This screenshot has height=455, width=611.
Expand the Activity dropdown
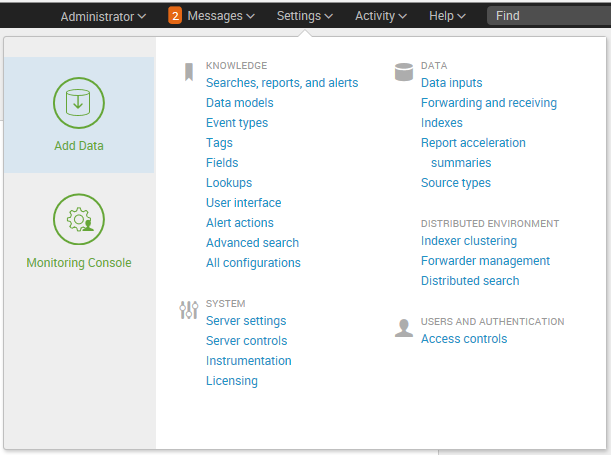pyautogui.click(x=381, y=16)
